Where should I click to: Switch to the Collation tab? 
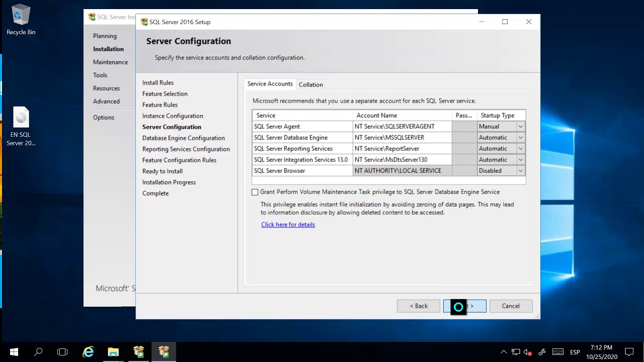point(310,84)
